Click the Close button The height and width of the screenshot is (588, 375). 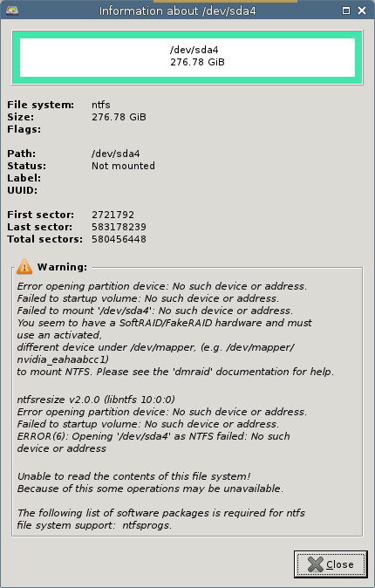pos(331,564)
